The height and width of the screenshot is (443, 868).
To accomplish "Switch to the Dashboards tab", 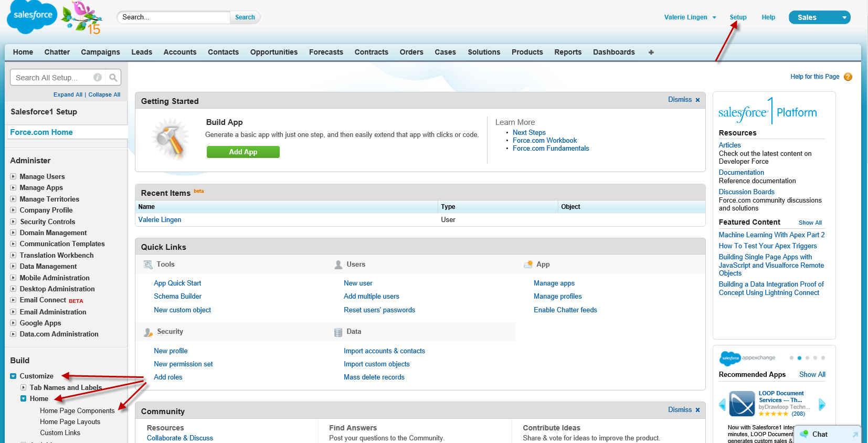I will [x=614, y=52].
